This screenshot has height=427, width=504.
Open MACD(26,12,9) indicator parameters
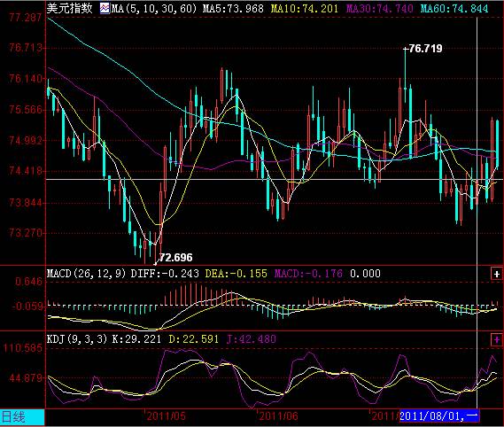pos(87,274)
